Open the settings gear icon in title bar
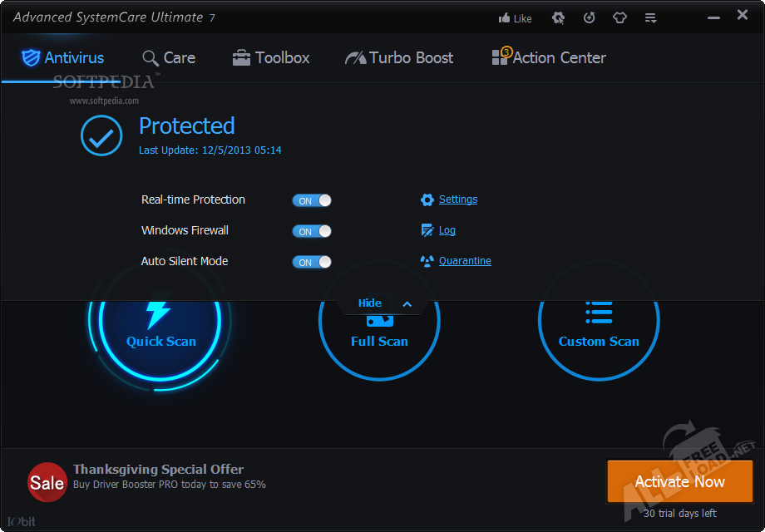Screen dimensions: 765x532 [x=558, y=17]
